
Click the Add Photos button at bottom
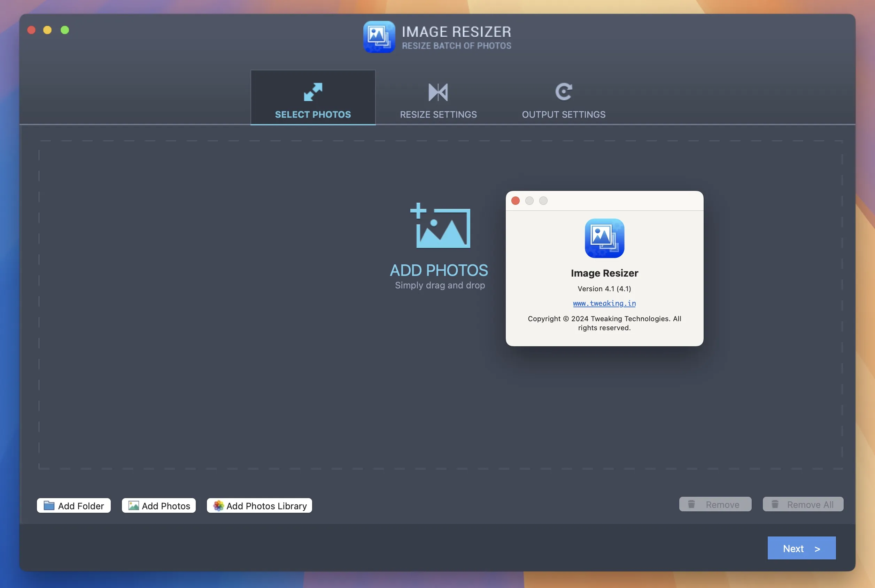tap(159, 505)
